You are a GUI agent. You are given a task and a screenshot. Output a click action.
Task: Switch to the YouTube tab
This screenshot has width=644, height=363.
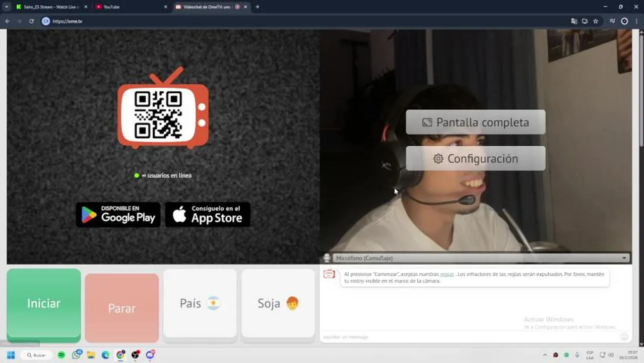click(128, 7)
